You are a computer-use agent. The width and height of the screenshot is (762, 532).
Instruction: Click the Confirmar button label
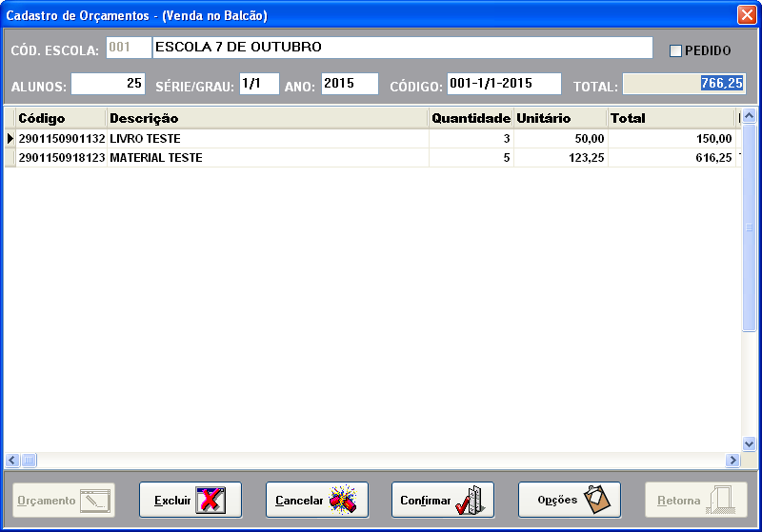[425, 501]
